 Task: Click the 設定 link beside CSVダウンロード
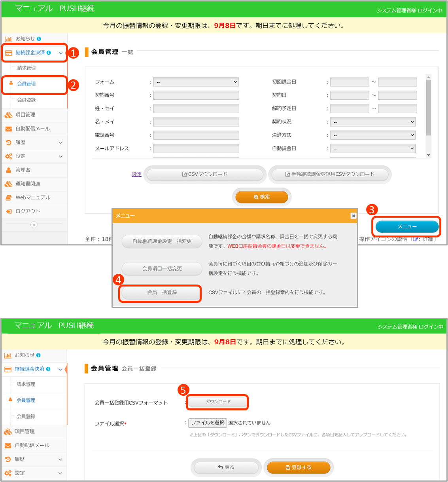point(136,175)
